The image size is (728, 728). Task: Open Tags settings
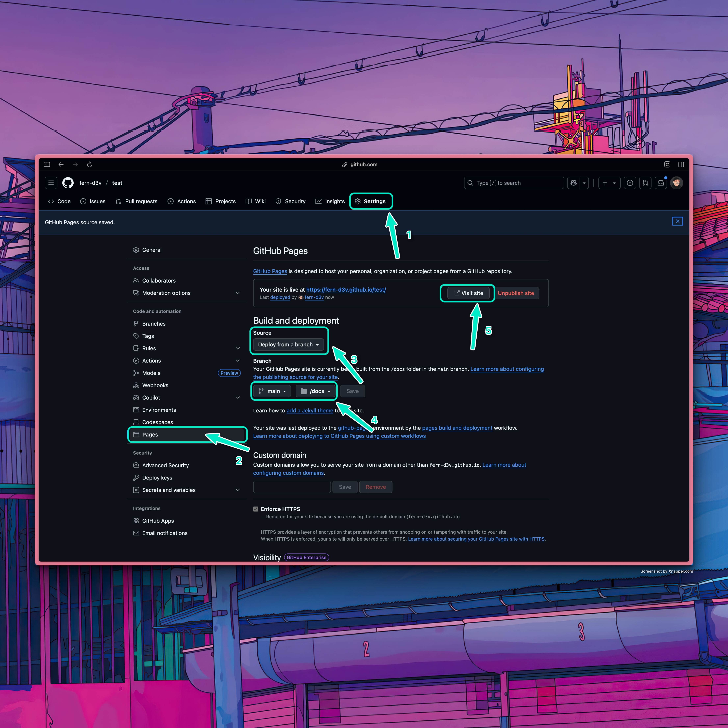[187, 336]
